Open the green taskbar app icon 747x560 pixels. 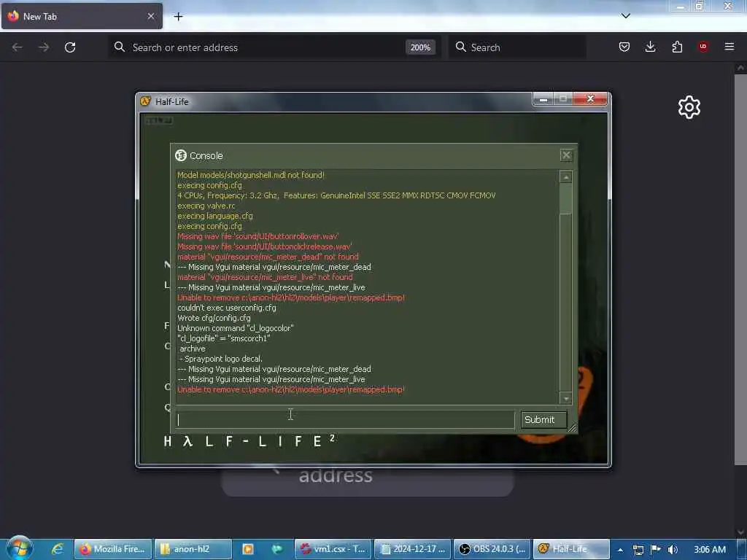(x=276, y=549)
